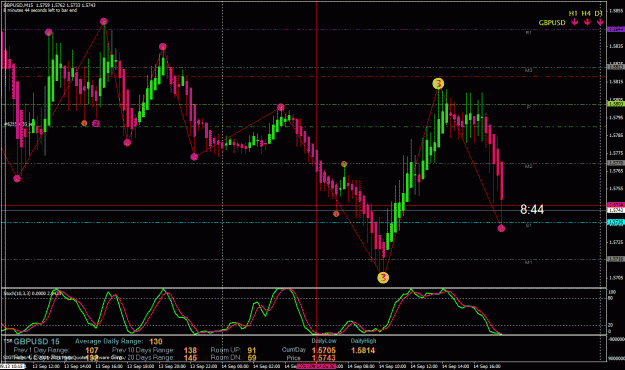The image size is (625, 370).
Task: Click the magenta highlighted date on the time axis
Action: 316,366
